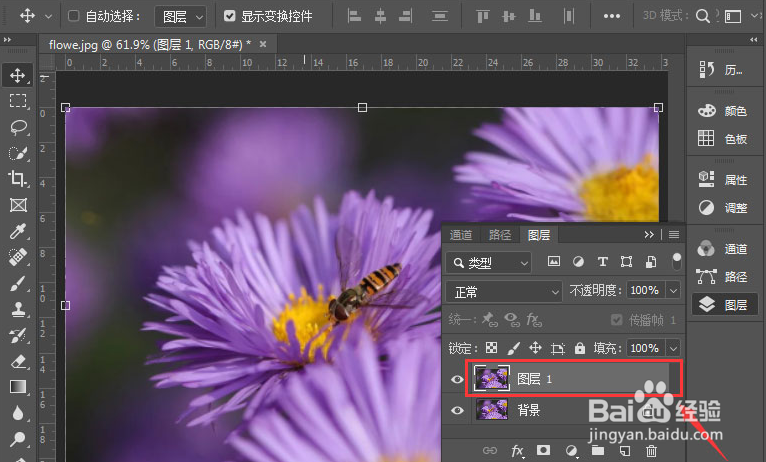766x462 pixels.
Task: Select the Rectangular Marquee tool
Action: (18, 101)
